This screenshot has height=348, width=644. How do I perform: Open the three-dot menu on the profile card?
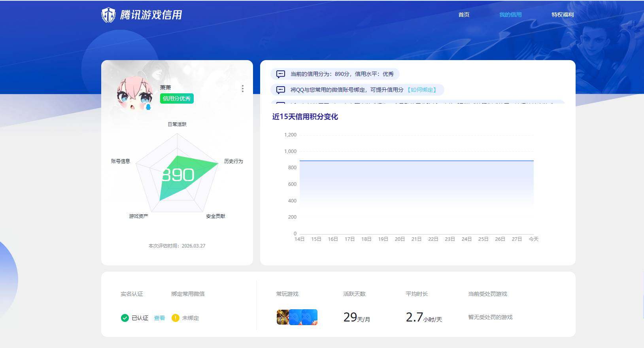242,89
